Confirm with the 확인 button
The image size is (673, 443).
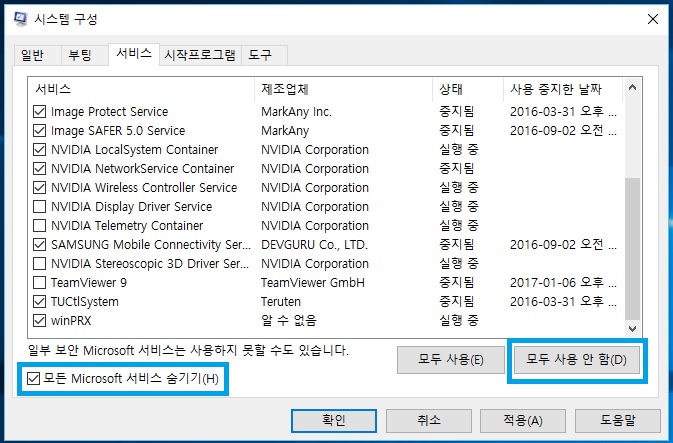coord(334,421)
